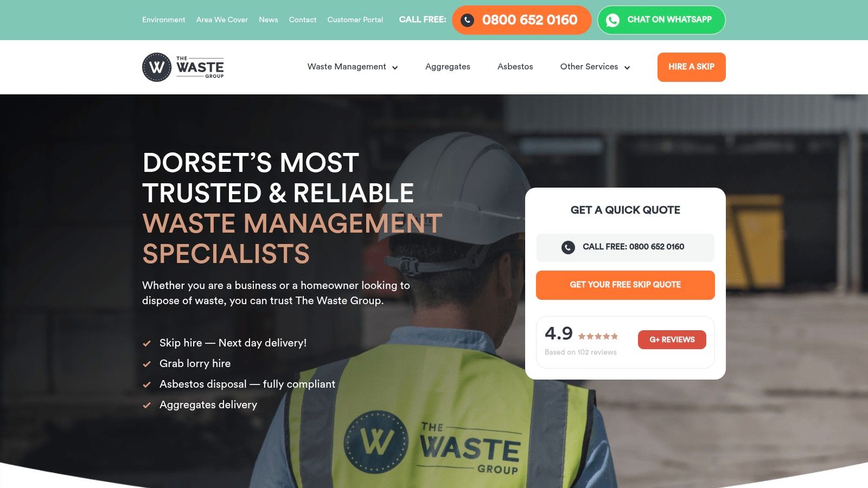This screenshot has width=868, height=488.
Task: Click the checkmark beside Asbestos disposal
Action: (147, 384)
